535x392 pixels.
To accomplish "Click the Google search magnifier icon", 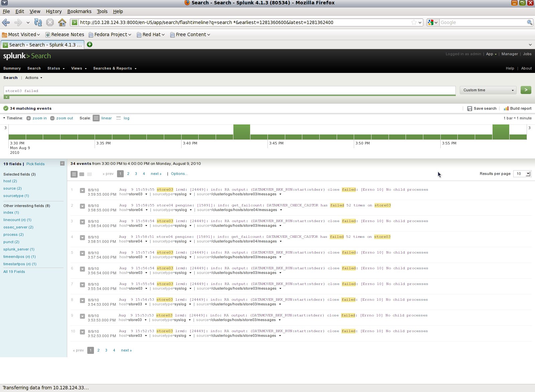I will point(529,22).
